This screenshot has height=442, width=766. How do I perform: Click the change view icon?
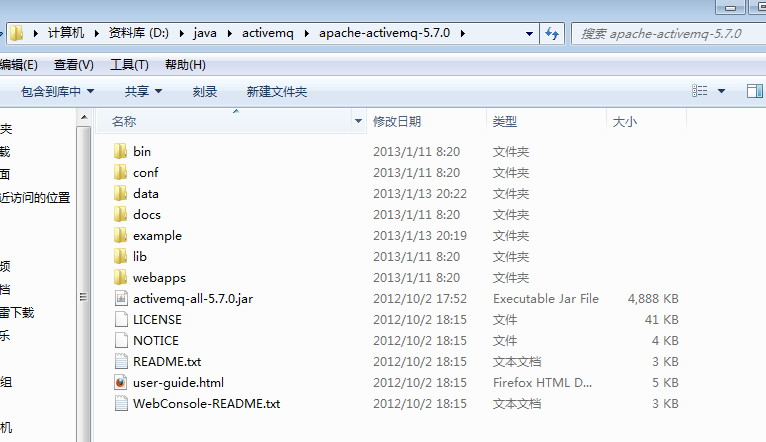pos(700,91)
